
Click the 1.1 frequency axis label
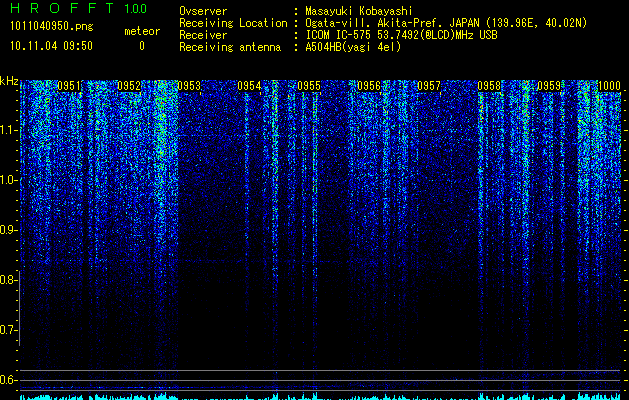point(8,130)
